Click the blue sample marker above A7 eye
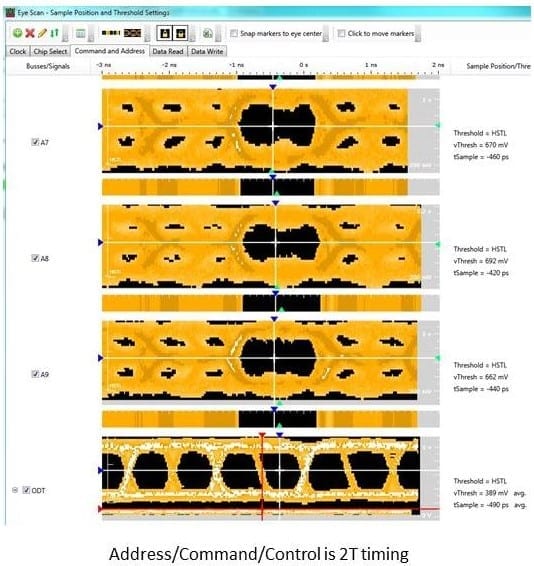Viewport: 534px width, 566px height. pyautogui.click(x=273, y=87)
